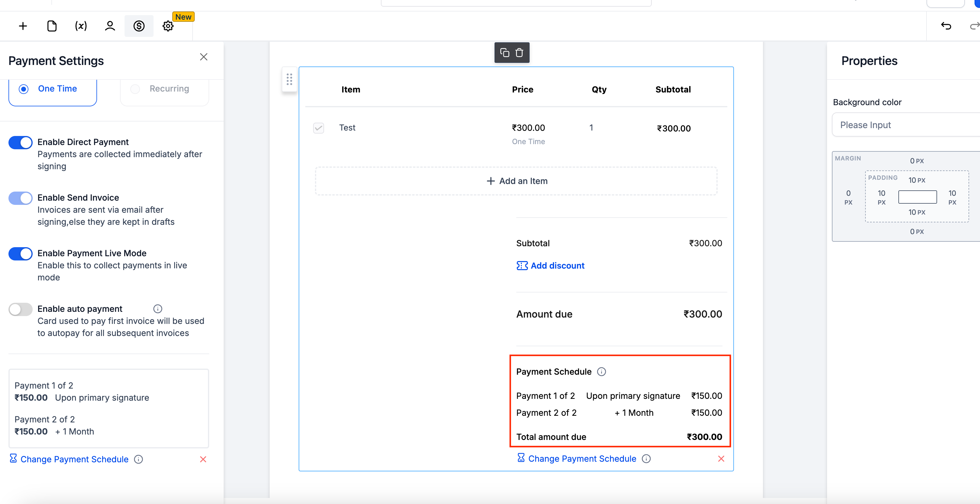Delete the product list block

coord(519,53)
